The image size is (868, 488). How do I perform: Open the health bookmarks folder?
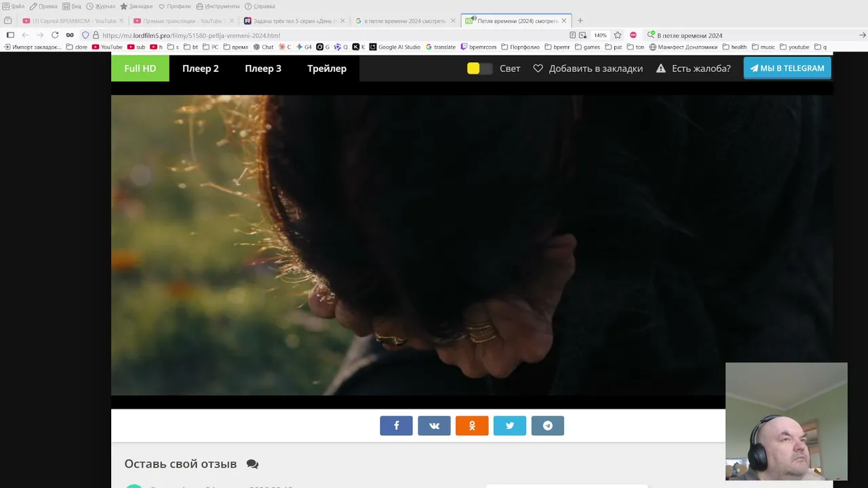[734, 47]
